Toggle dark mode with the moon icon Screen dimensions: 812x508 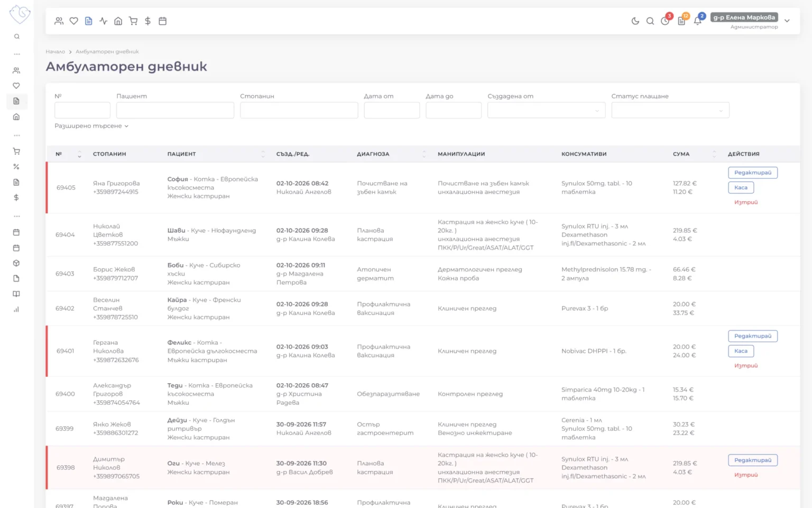pyautogui.click(x=635, y=21)
